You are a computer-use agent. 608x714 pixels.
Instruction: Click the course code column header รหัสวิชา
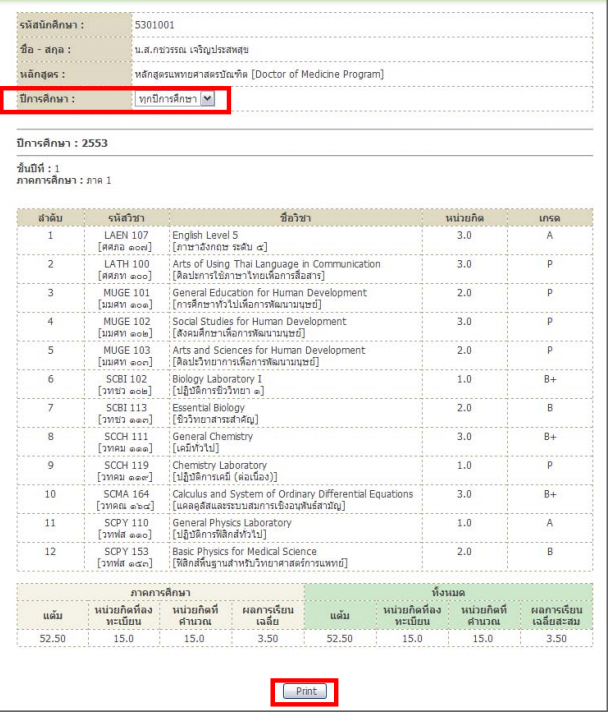[126, 218]
